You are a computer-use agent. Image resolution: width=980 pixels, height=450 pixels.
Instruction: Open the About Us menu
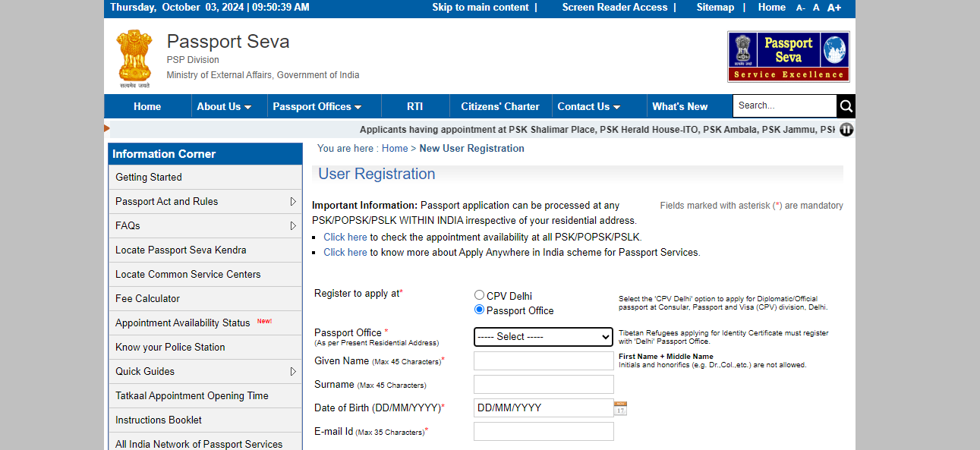pos(224,106)
